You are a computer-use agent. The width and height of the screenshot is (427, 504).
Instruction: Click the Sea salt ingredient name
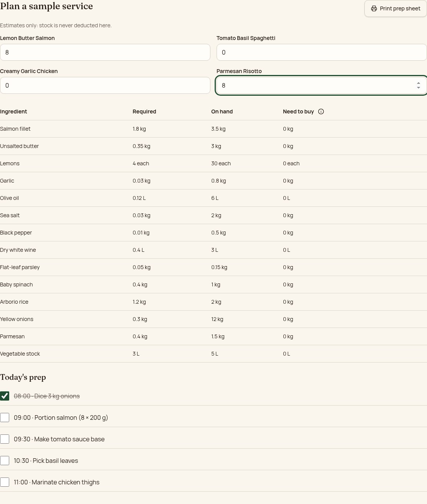(10, 215)
